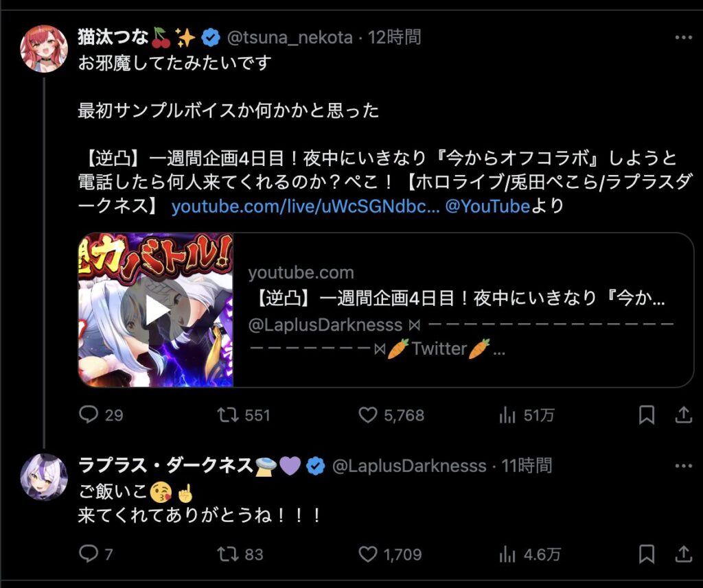This screenshot has width=703, height=588.
Task: Open 猫汰つな's profile avatar
Action: (x=44, y=49)
